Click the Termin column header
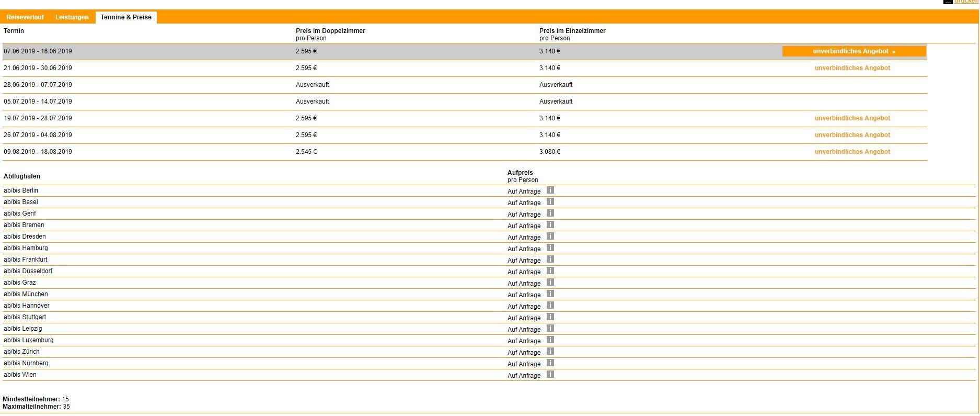The width and height of the screenshot is (980, 416). coord(14,31)
